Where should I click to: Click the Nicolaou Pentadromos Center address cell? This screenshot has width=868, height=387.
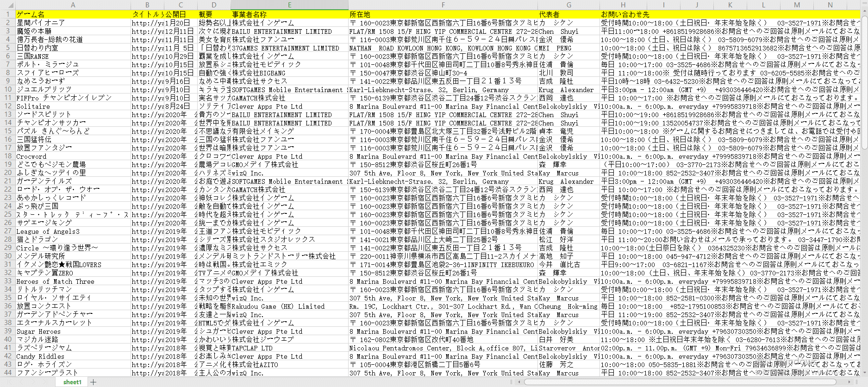coord(443,348)
